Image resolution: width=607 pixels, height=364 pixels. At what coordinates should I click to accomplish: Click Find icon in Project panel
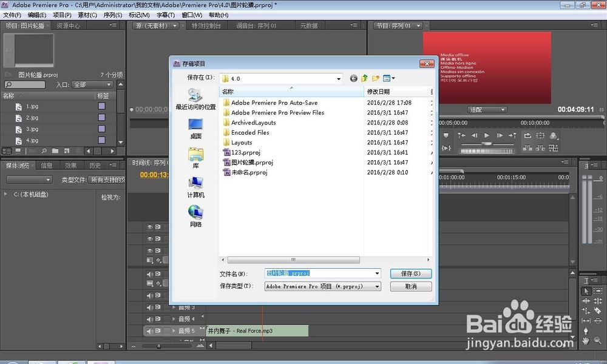44,151
